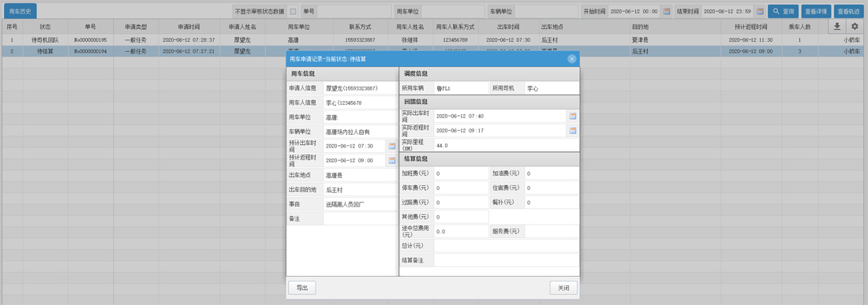Click the 途中总费用 field showing 0.0
This screenshot has height=305, width=868.
[461, 231]
